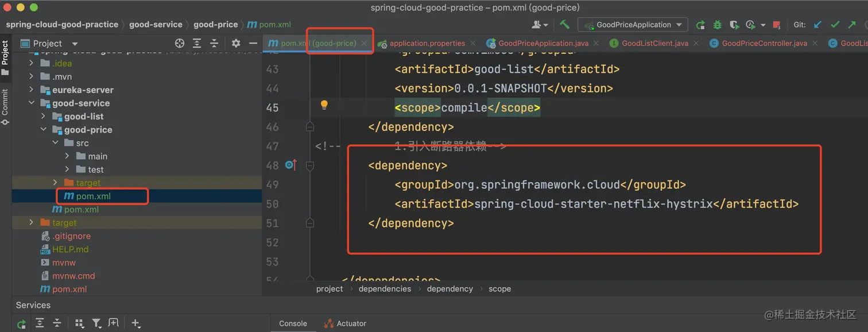The image size is (868, 332).
Task: Close the GoodListClient.java tab
Action: (696, 43)
